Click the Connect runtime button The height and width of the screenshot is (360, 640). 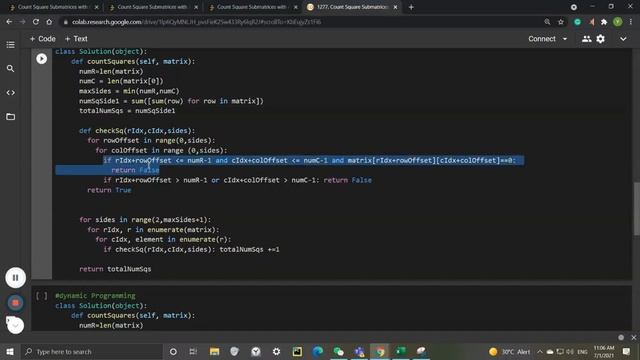[x=542, y=39]
